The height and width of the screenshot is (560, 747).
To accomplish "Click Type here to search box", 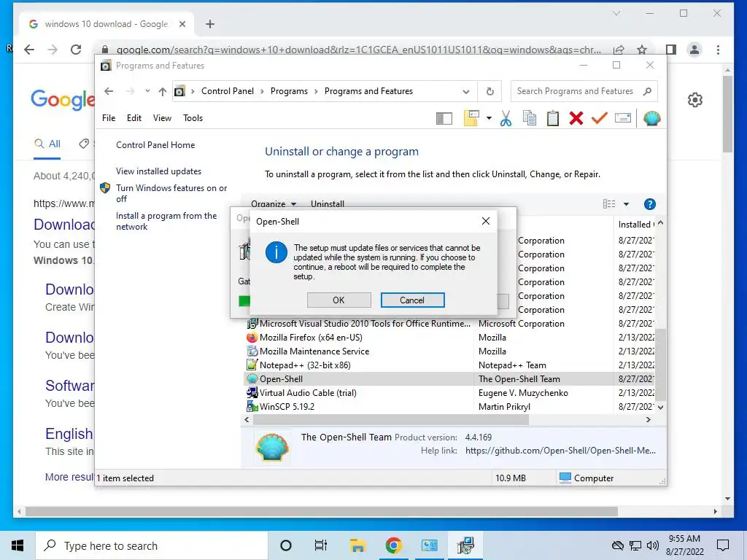I will (x=152, y=545).
